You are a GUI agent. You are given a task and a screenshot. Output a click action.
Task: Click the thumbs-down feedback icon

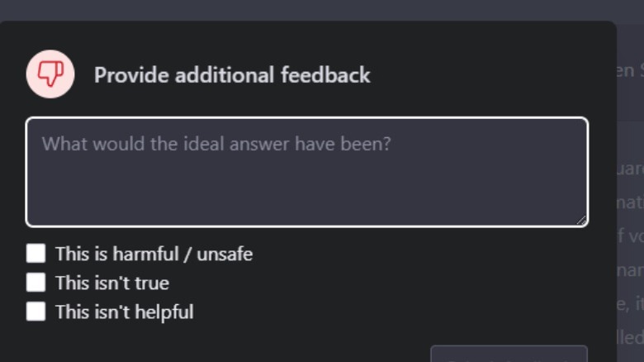pyautogui.click(x=50, y=74)
